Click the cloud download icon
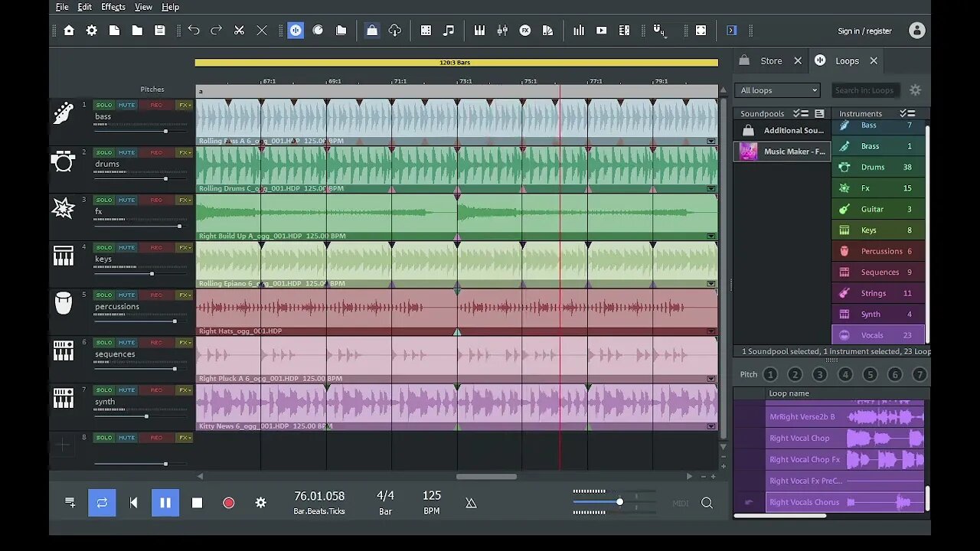The width and height of the screenshot is (980, 551). (395, 31)
